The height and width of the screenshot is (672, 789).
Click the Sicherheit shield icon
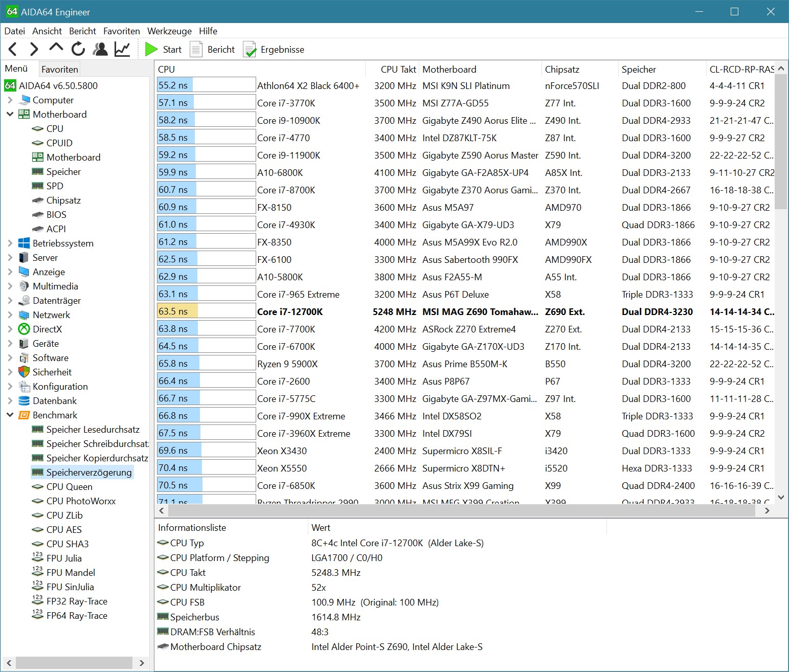(x=24, y=372)
